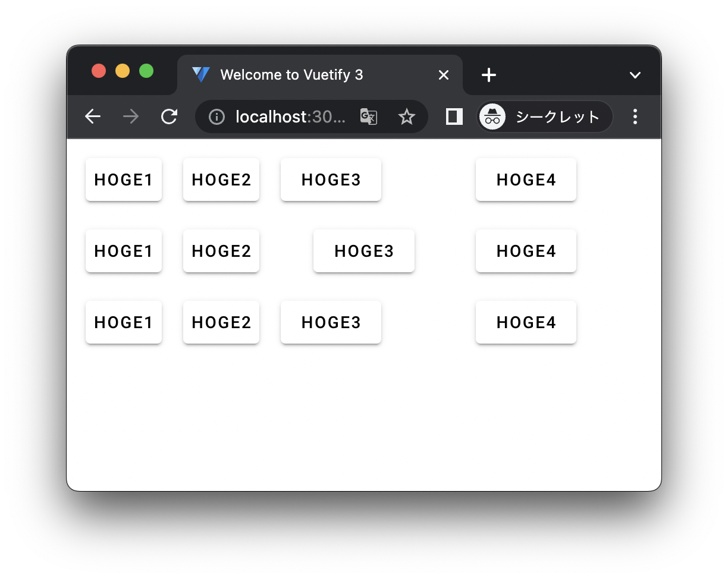
Task: Click HOGE1 in the first row
Action: (x=124, y=180)
